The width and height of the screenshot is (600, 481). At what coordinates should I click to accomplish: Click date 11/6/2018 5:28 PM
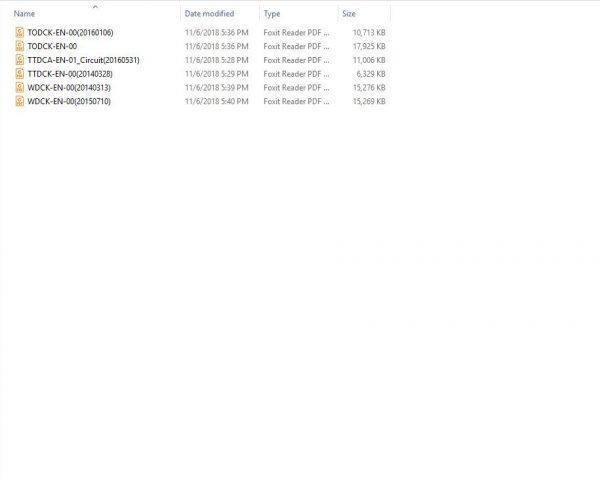[x=217, y=60]
